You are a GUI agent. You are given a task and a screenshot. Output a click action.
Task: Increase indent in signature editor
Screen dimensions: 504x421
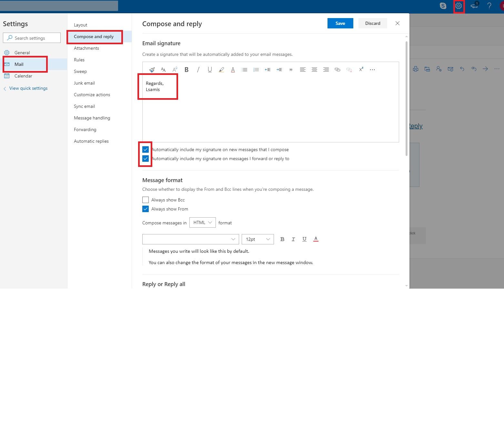tap(279, 69)
